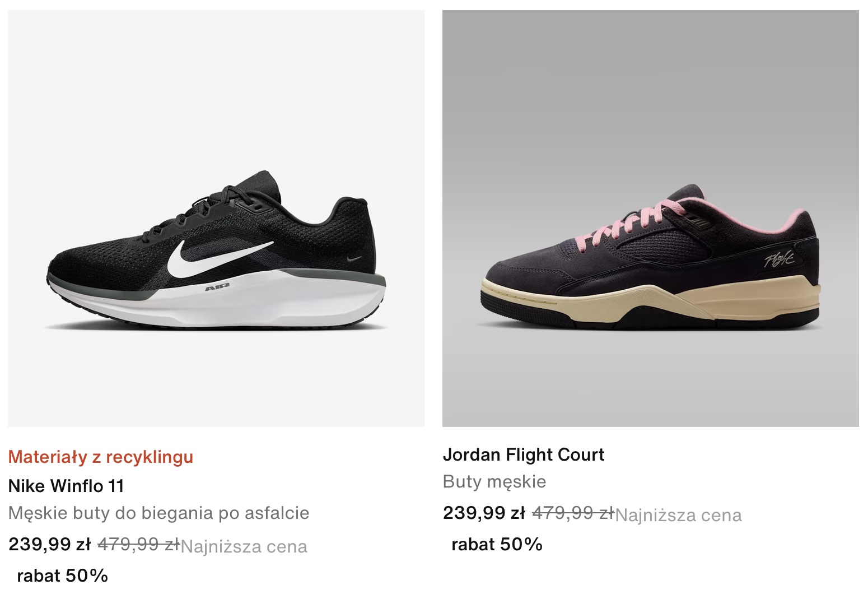Click Najniższa cena under Nike Winflo 11

[244, 546]
